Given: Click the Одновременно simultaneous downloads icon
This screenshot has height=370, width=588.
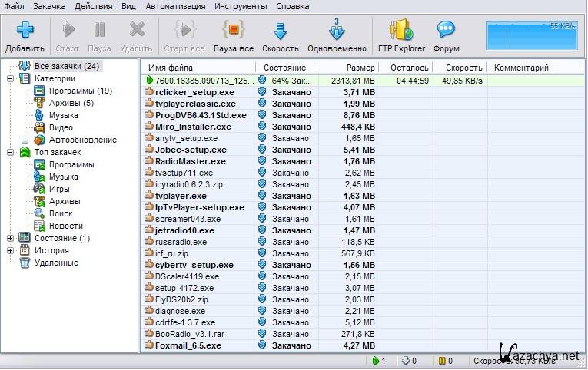Looking at the screenshot, I should point(336,31).
